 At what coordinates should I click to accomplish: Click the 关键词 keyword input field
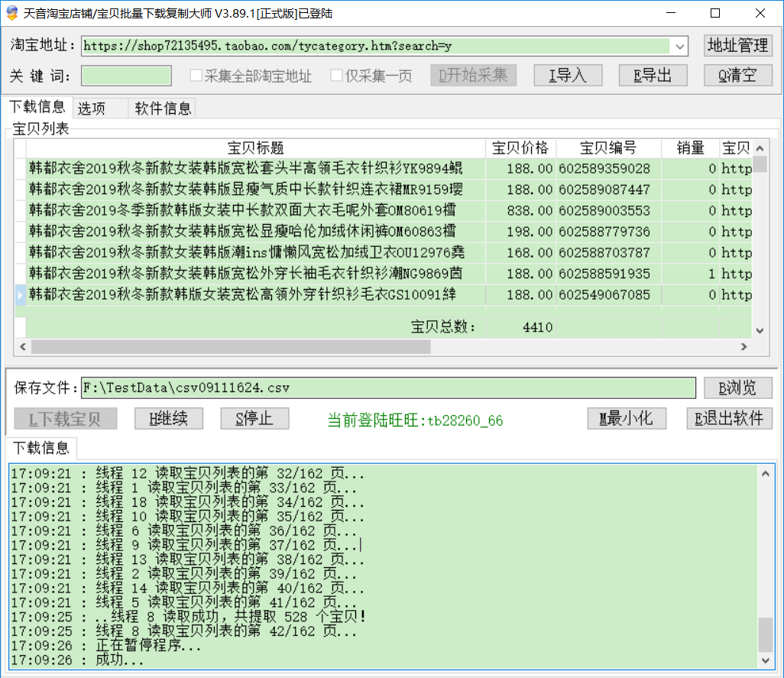[x=126, y=76]
